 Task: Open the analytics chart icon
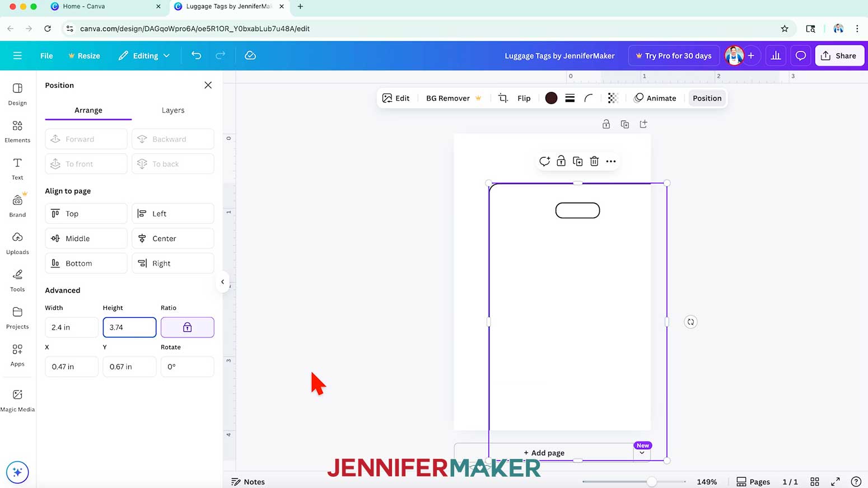point(776,55)
